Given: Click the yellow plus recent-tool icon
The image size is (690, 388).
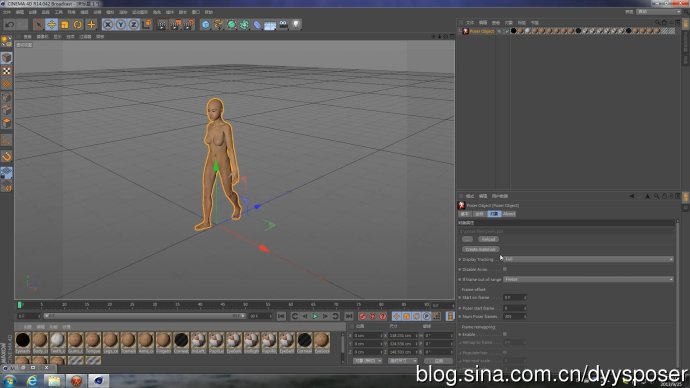Looking at the screenshot, I should (x=91, y=25).
